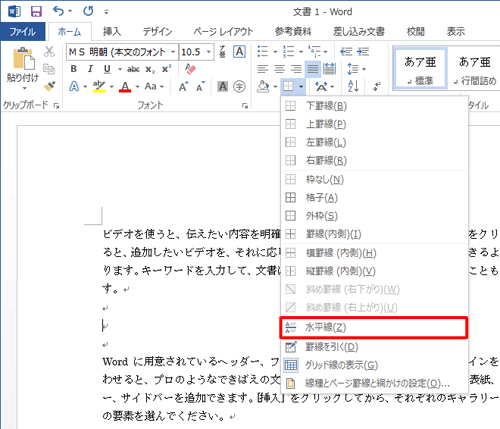This screenshot has height=429, width=500.
Task: Click the Copy icon
Action: point(49,69)
